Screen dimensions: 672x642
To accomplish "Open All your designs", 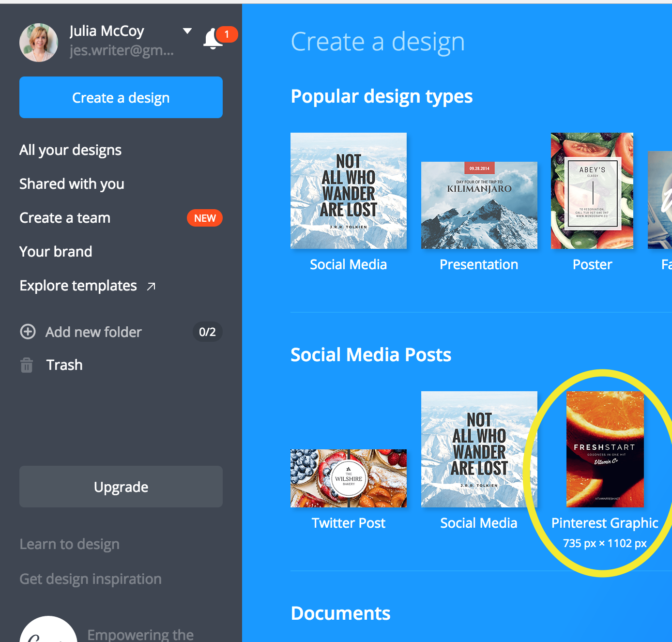I will pyautogui.click(x=70, y=150).
